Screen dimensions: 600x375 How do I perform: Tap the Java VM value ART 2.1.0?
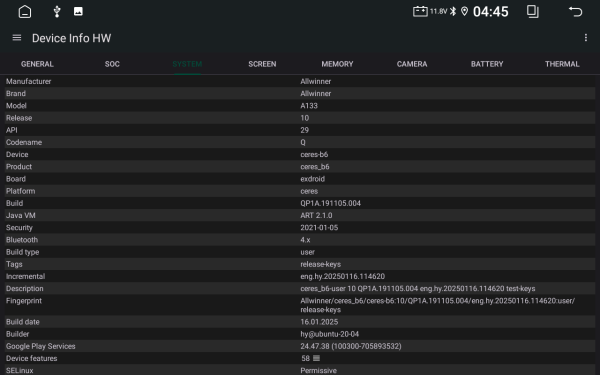click(x=316, y=215)
